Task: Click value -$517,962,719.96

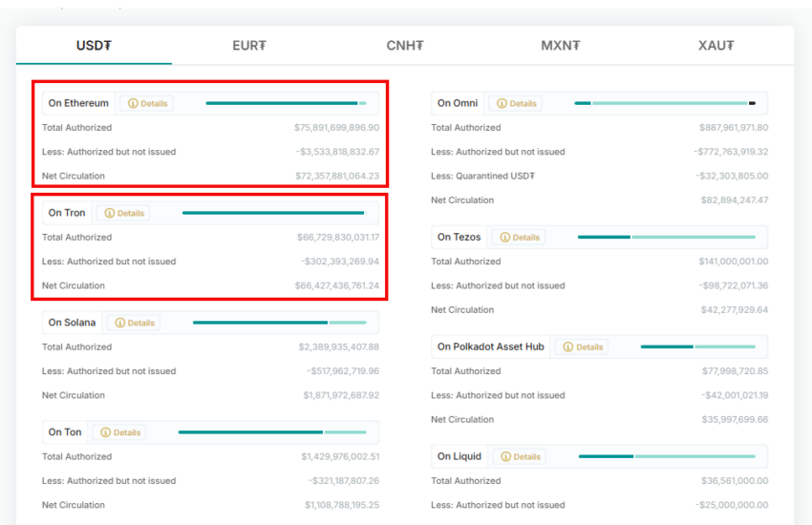Action: point(343,371)
